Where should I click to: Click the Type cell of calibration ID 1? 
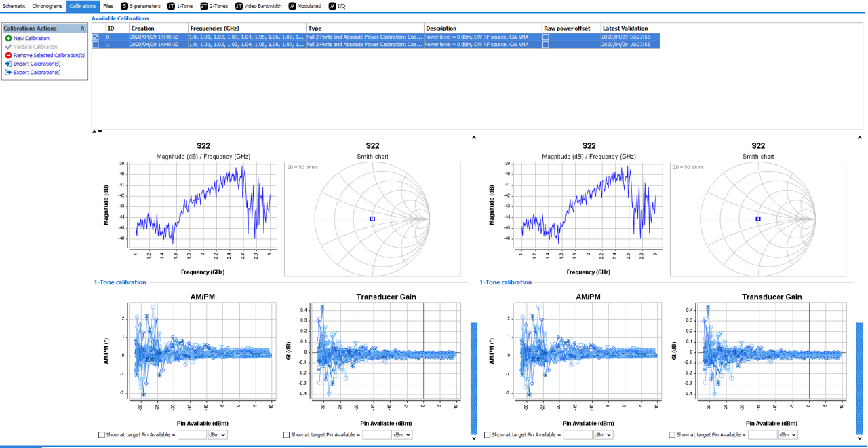click(x=365, y=45)
